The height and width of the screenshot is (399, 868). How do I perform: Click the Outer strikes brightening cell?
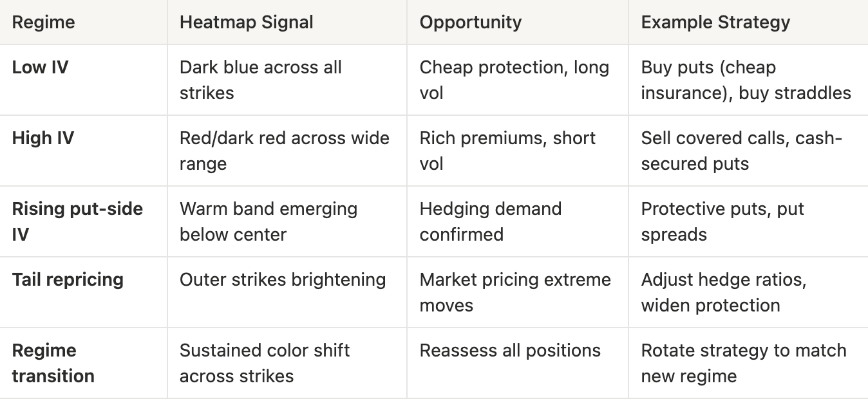click(x=283, y=280)
